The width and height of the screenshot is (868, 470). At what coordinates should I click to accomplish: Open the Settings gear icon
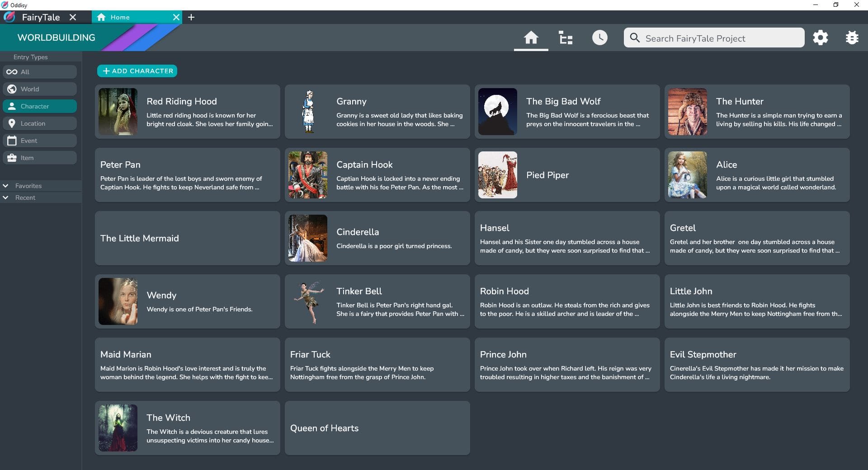click(821, 38)
